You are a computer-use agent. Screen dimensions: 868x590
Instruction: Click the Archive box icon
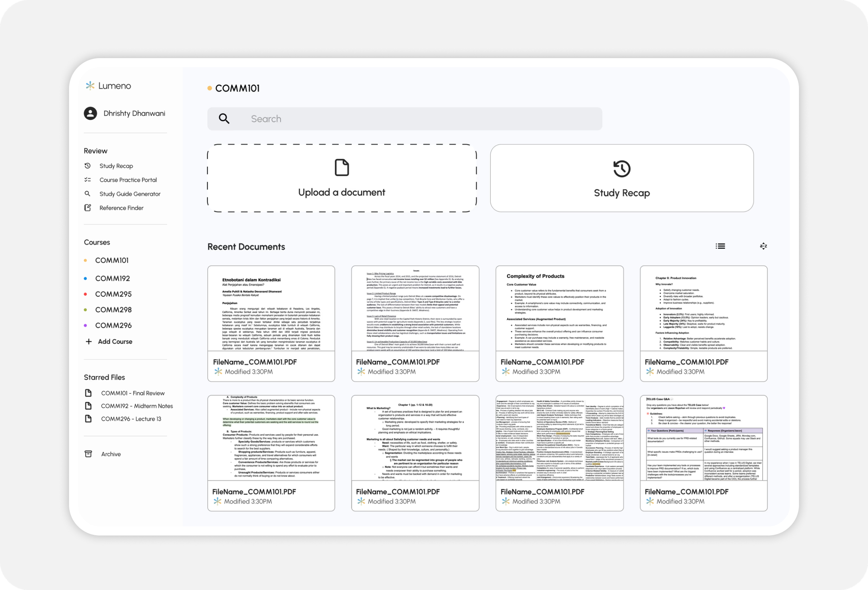(x=89, y=454)
